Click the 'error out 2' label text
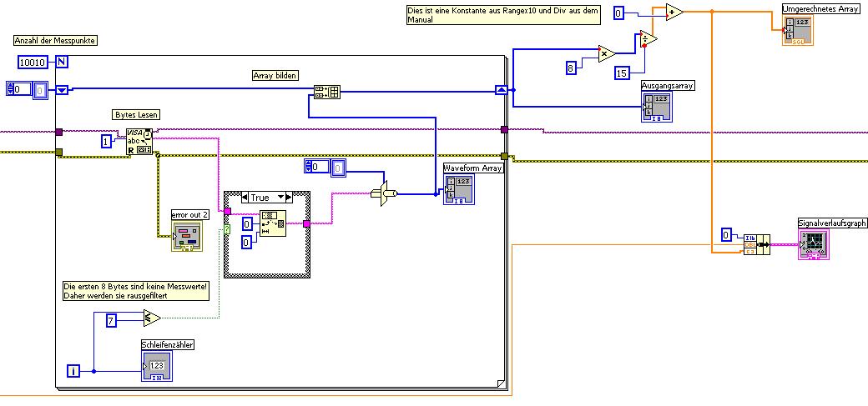 [190, 215]
